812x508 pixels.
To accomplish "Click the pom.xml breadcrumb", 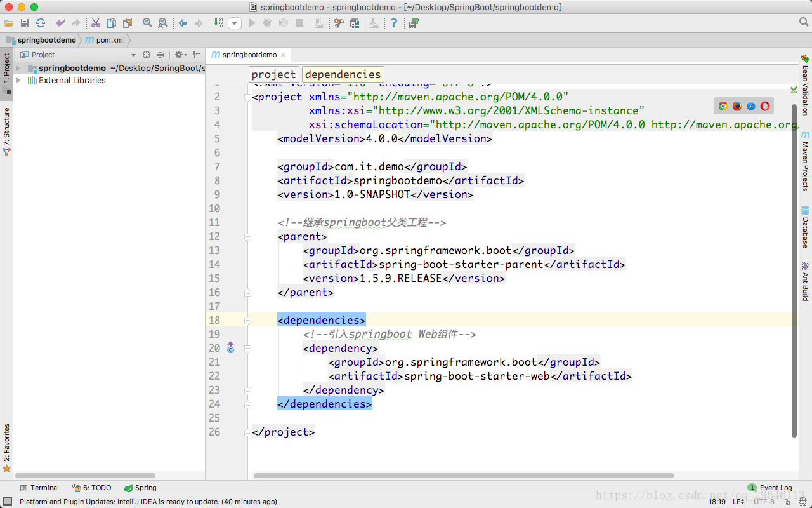I will pyautogui.click(x=106, y=39).
